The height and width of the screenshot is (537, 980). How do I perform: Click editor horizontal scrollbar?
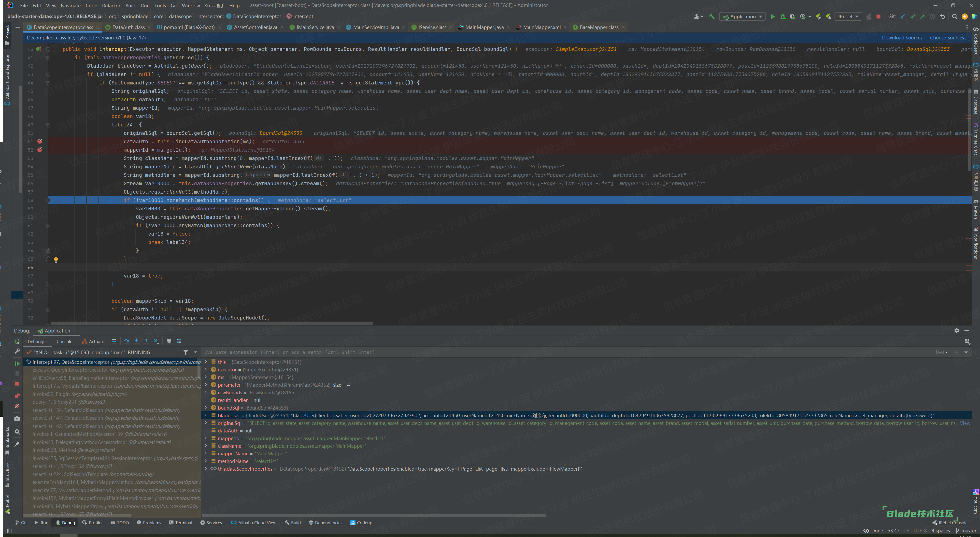[x=211, y=324]
